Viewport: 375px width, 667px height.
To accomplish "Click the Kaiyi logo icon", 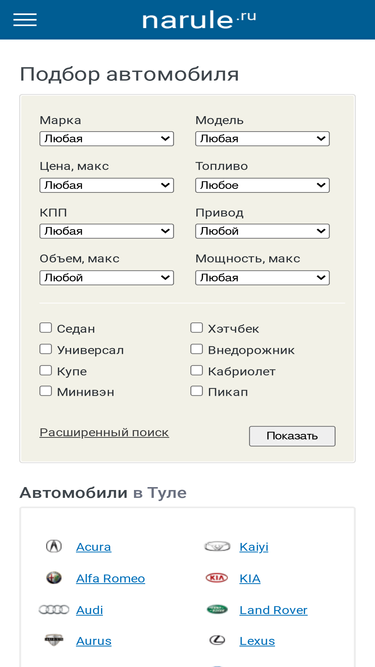I will pyautogui.click(x=217, y=546).
